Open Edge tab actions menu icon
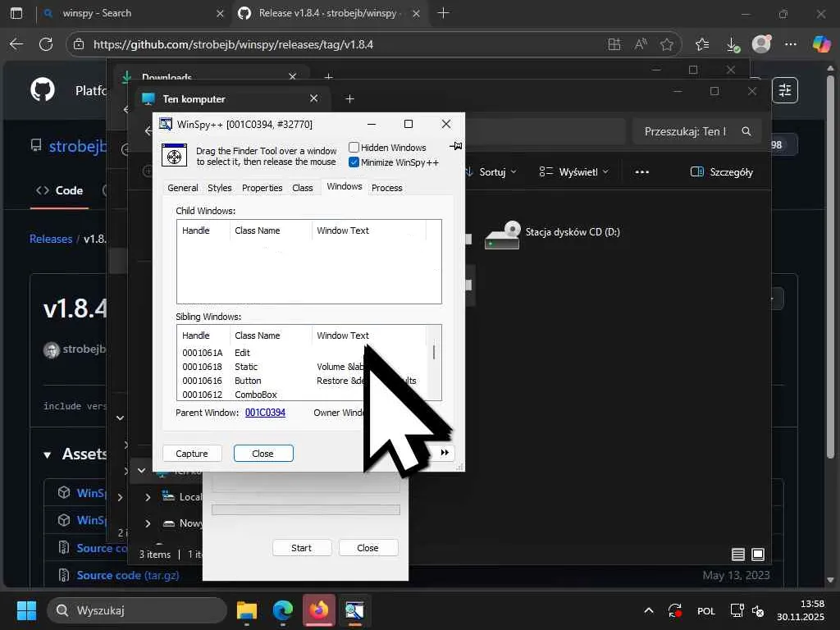 click(16, 13)
